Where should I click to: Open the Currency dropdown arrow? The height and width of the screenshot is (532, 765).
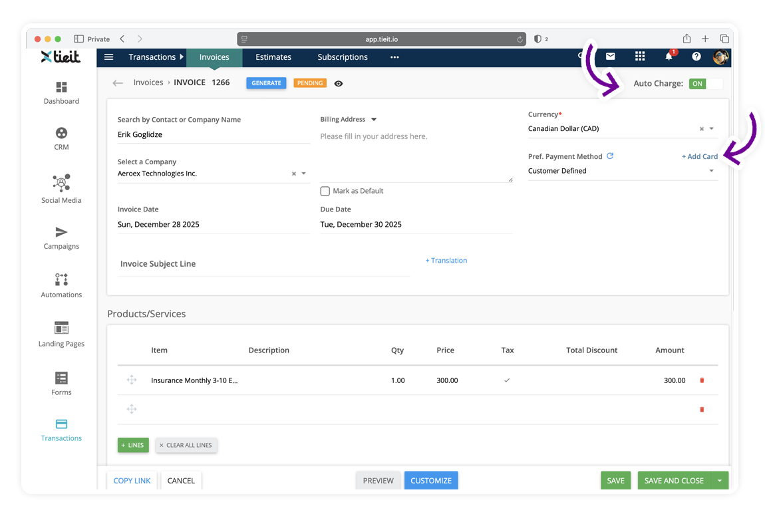[x=711, y=129]
